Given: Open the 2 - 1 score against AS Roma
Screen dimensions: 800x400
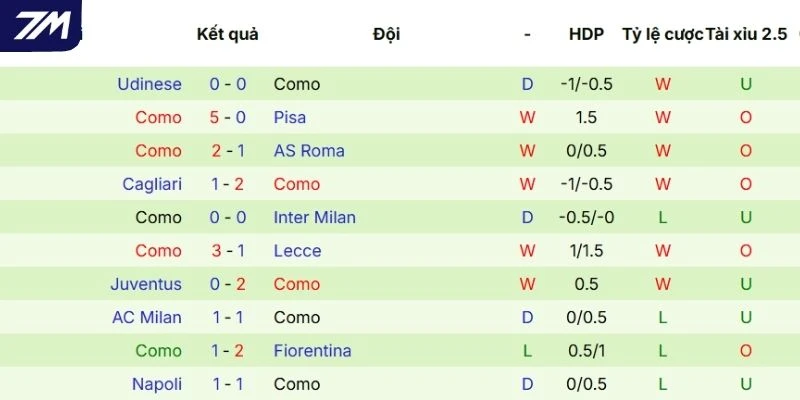Looking at the screenshot, I should 228,151.
